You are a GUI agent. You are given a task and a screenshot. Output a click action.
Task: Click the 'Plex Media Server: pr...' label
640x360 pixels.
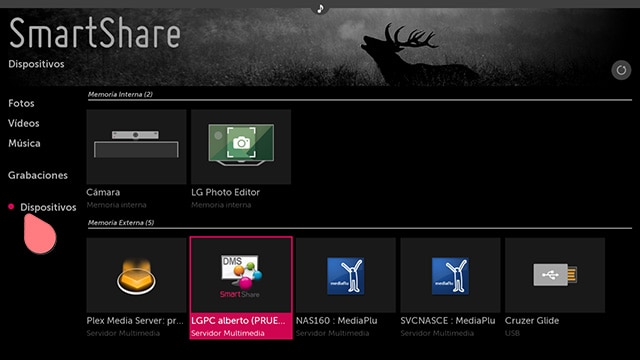point(135,321)
